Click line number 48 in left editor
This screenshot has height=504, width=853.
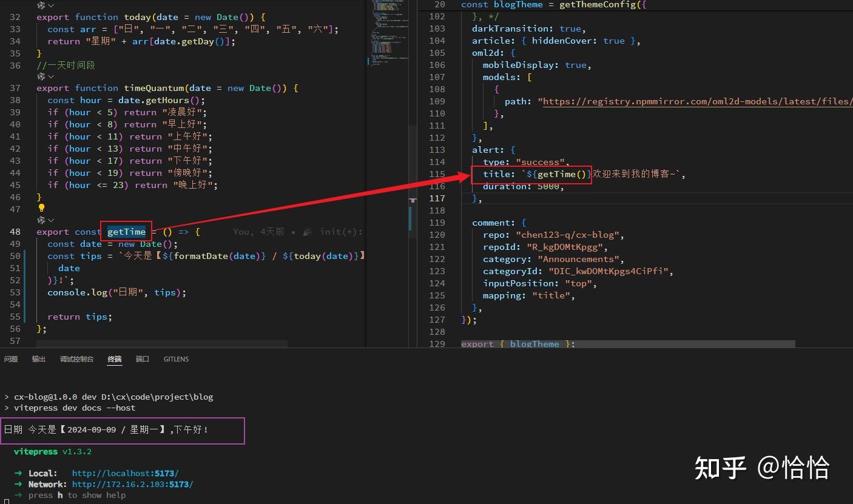15,232
